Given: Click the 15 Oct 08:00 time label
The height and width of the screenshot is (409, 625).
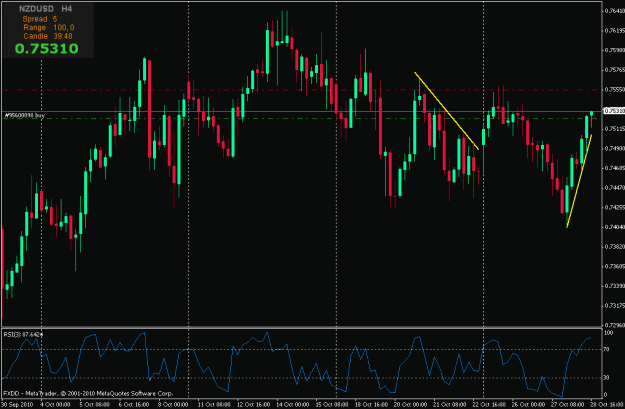Looking at the screenshot, I should (x=332, y=405).
